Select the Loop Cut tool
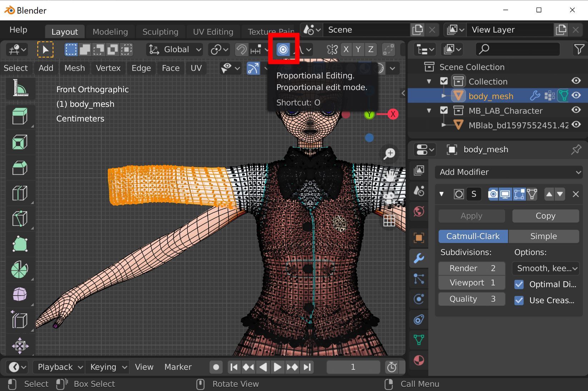 pyautogui.click(x=20, y=193)
